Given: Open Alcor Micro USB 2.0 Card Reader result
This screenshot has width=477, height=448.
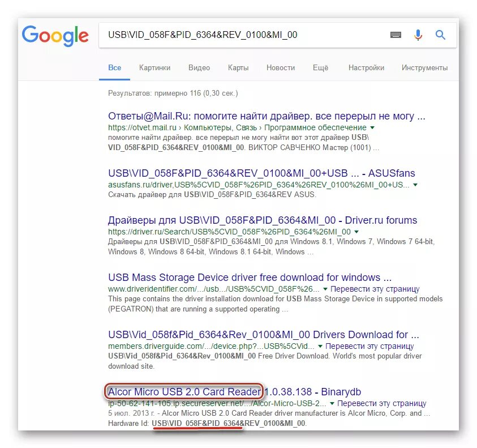Looking at the screenshot, I should pyautogui.click(x=234, y=392).
